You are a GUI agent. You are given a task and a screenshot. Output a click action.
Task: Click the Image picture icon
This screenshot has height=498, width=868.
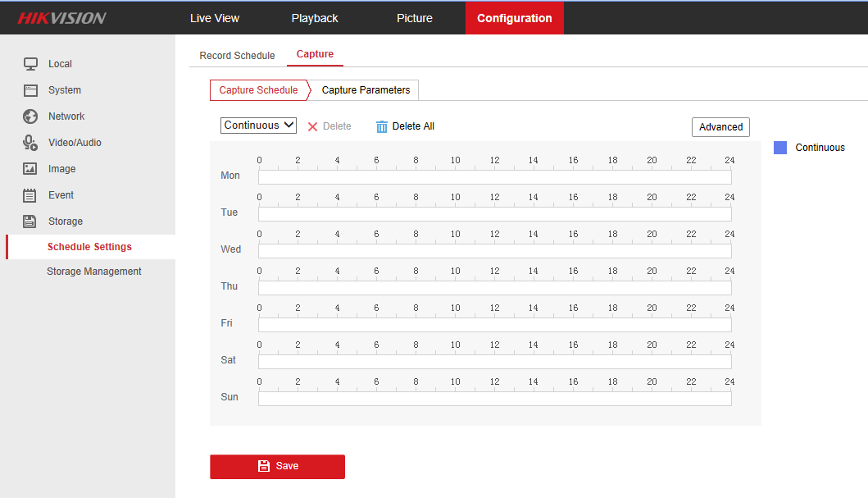coord(30,169)
